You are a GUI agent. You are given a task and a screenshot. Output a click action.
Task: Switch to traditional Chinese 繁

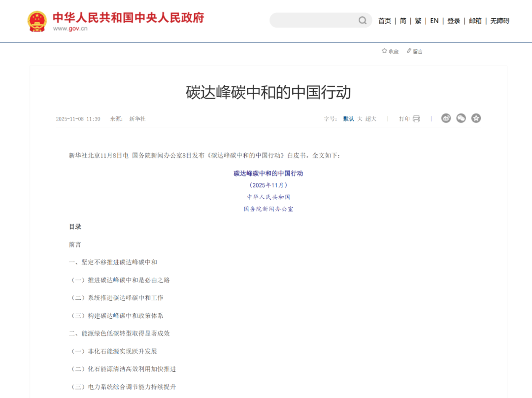click(418, 21)
